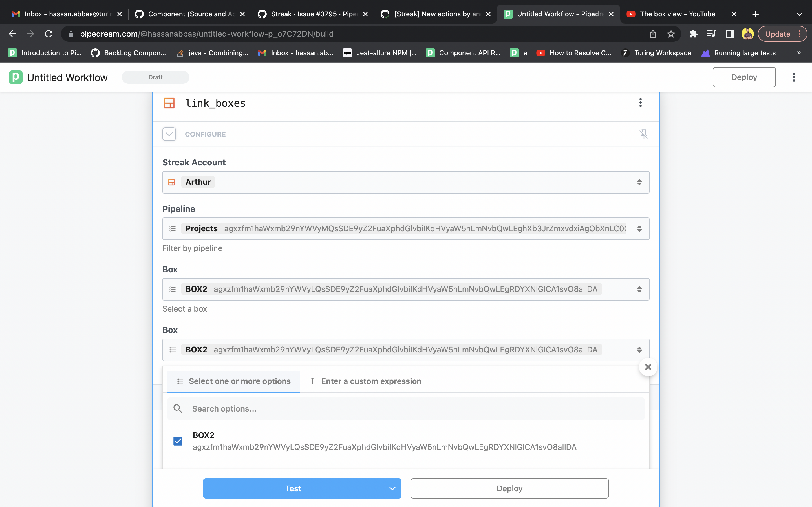
Task: Click the share icon in the address bar
Action: (x=653, y=34)
